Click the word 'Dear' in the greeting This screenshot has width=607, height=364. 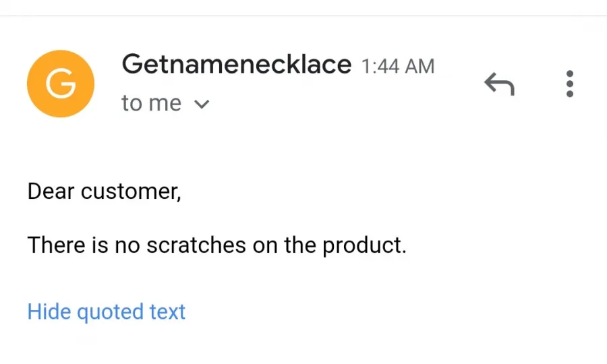pos(51,191)
